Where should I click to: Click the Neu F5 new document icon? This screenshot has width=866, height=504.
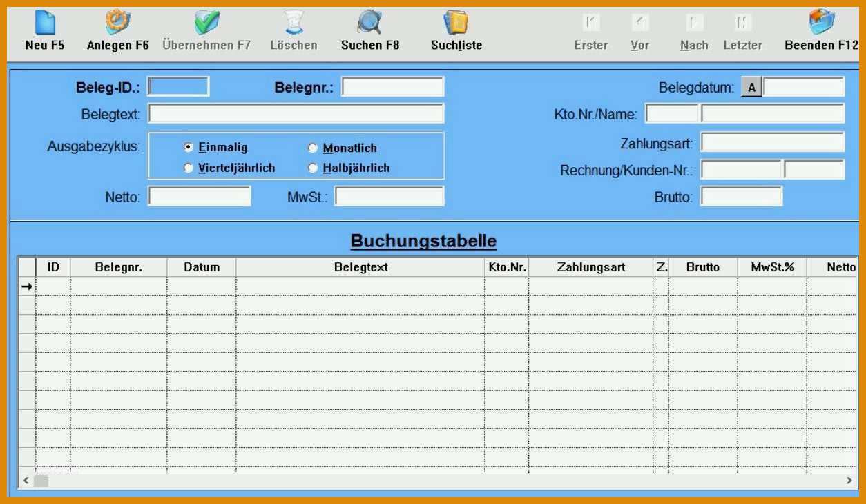click(x=45, y=23)
